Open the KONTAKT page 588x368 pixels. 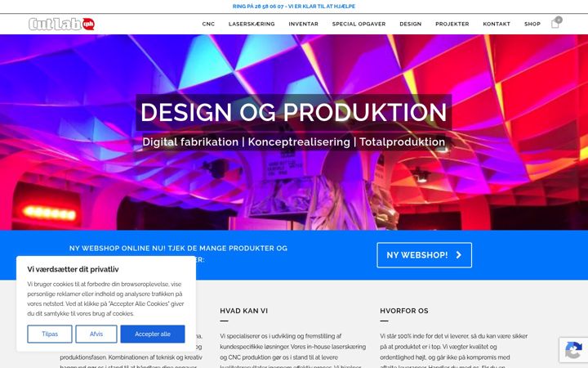[x=497, y=24]
